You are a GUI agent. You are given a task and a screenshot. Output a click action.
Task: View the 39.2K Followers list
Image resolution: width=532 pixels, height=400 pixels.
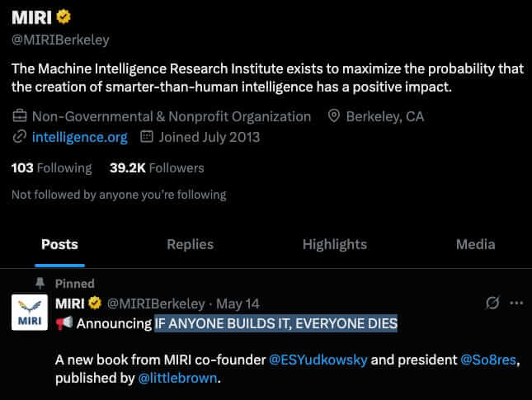point(157,168)
